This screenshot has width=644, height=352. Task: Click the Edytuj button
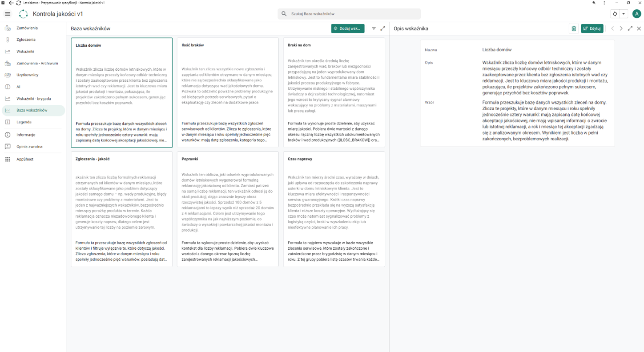[x=592, y=28]
